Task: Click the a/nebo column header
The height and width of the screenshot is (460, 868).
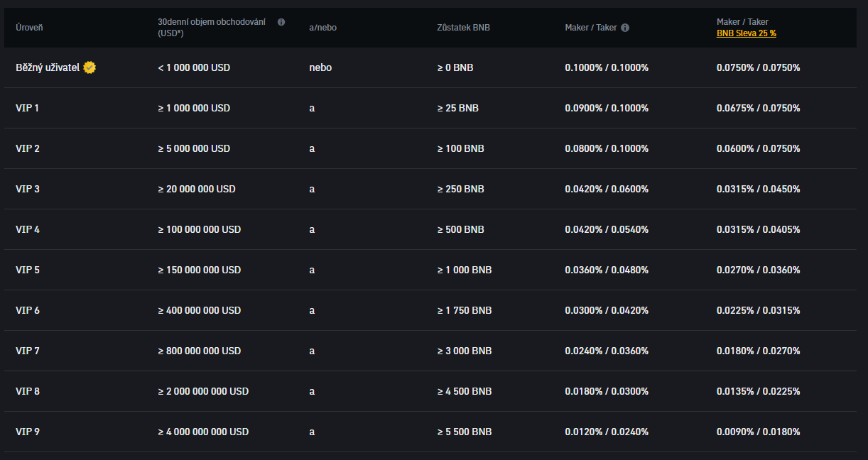Action: (x=322, y=28)
